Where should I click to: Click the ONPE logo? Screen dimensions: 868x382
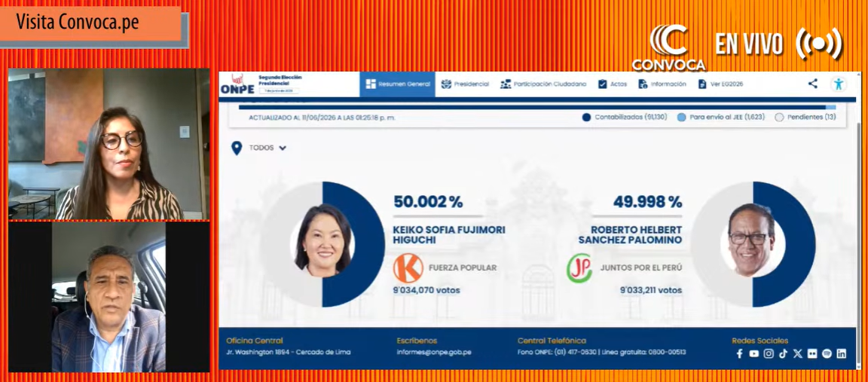click(x=237, y=84)
